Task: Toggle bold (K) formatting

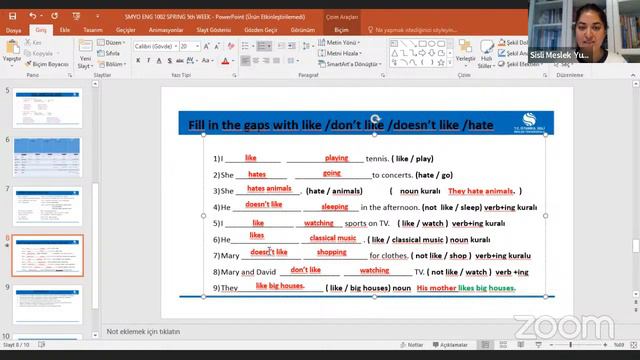Action: [138, 61]
